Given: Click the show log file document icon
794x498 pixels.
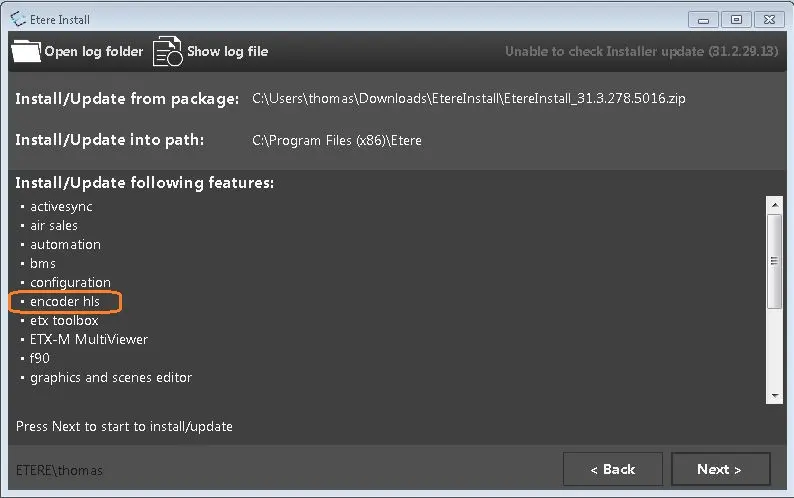Looking at the screenshot, I should [x=167, y=51].
